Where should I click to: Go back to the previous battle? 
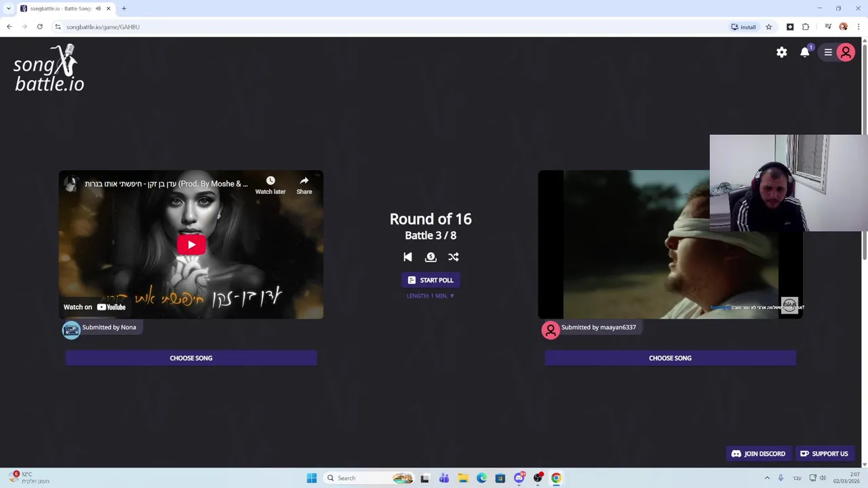408,257
